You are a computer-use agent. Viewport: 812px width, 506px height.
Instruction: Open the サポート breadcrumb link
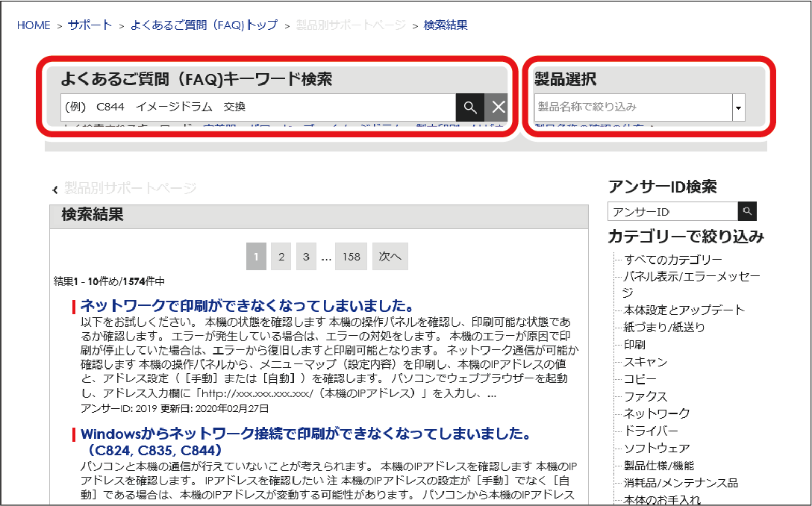90,25
